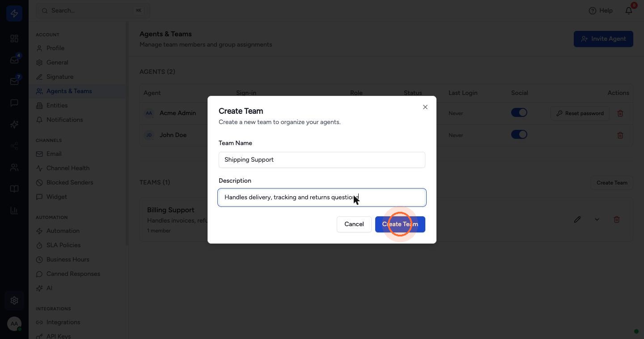Cancel the Create Team dialog
Screen dimensions: 644x339
click(x=354, y=224)
